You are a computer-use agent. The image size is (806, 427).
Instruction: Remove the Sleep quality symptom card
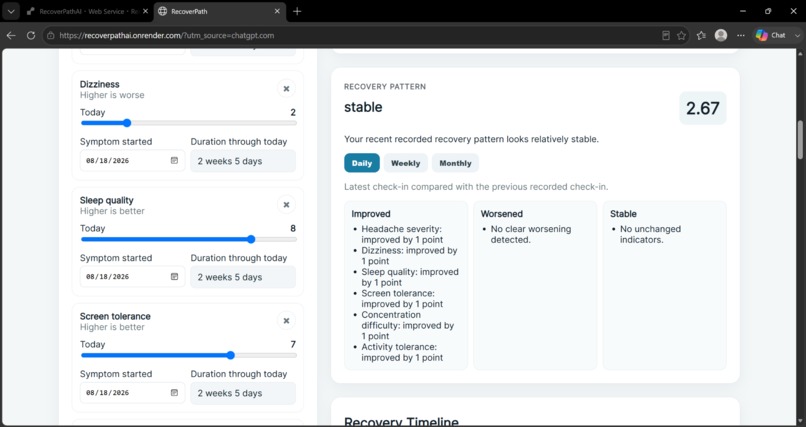click(x=286, y=205)
